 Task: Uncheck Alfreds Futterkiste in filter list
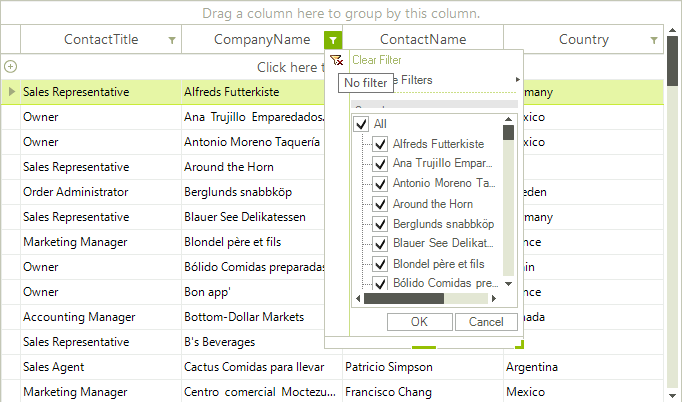380,144
